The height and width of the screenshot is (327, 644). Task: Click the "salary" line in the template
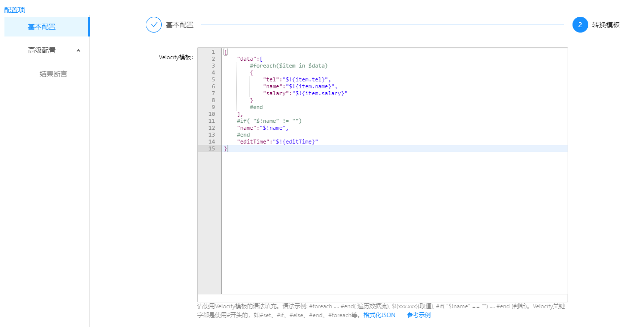pyautogui.click(x=305, y=93)
